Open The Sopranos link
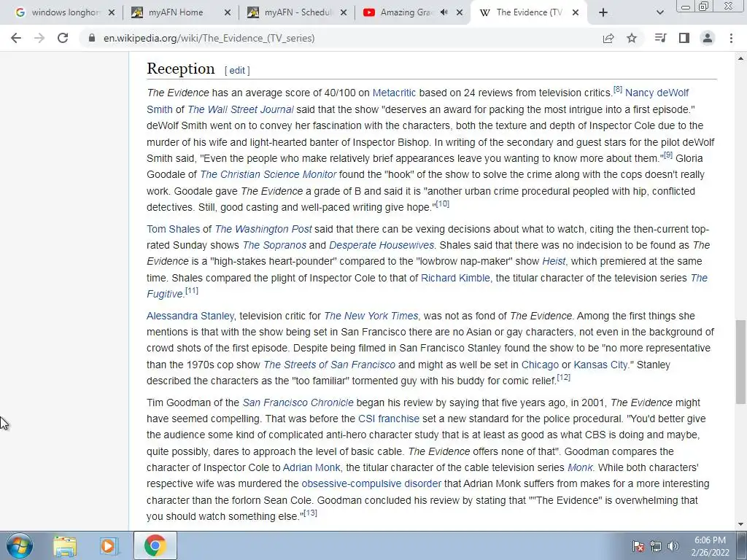The width and height of the screenshot is (747, 560). (x=274, y=245)
